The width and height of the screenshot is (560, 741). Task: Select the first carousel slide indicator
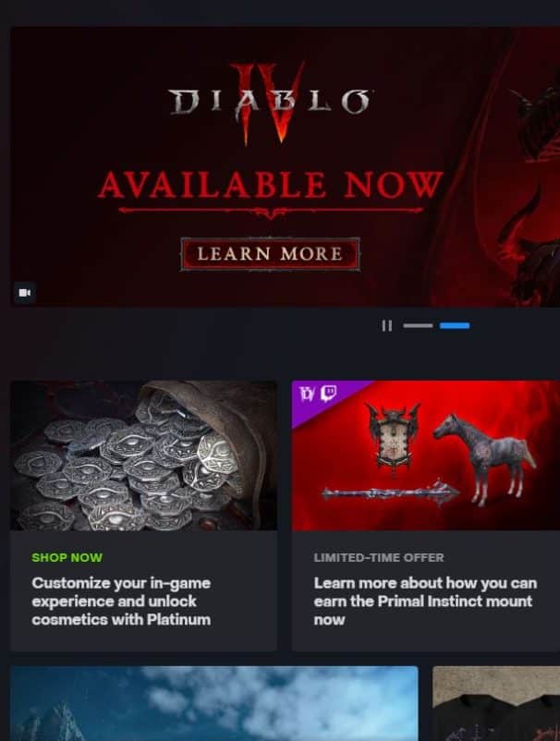419,325
